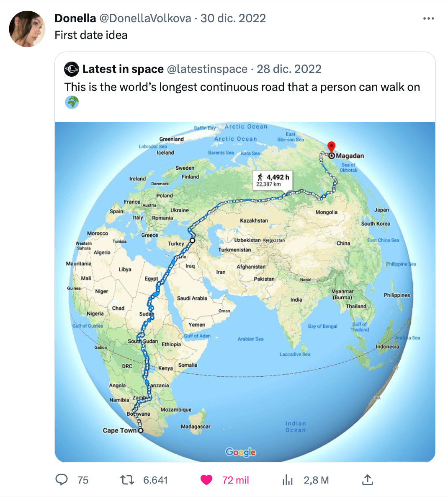The height and width of the screenshot is (497, 448).
Task: Click the share upload icon
Action: point(367,480)
